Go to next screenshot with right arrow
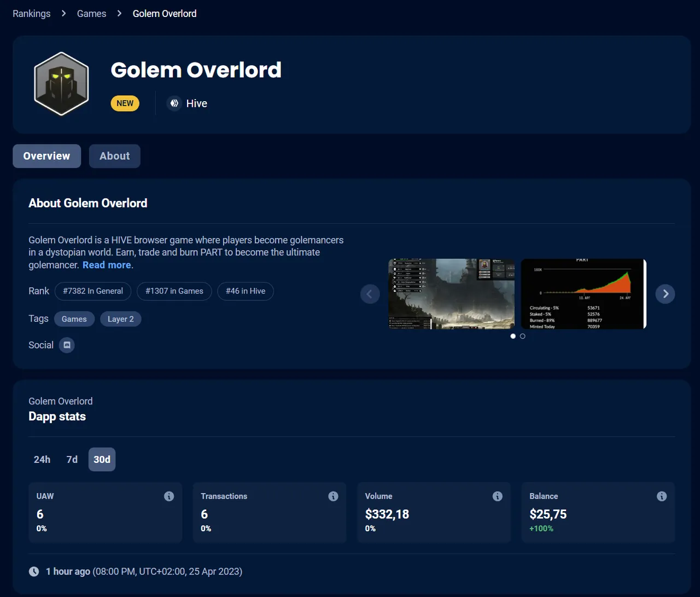This screenshot has width=700, height=597. tap(665, 294)
